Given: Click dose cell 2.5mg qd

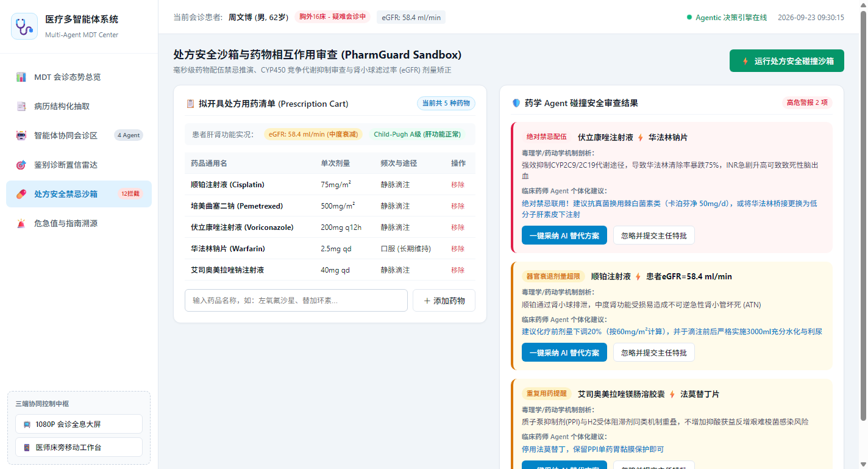Looking at the screenshot, I should coord(336,249).
